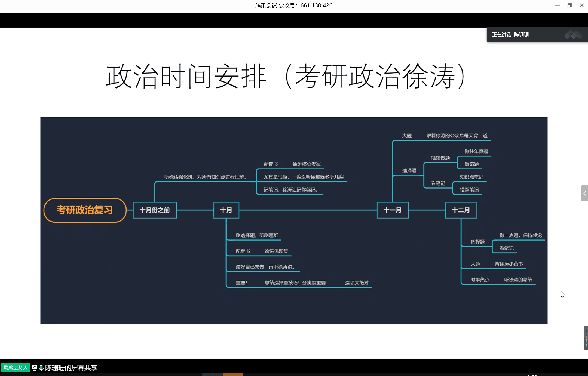Minimize the Tencent Meeting window

[x=557, y=5]
